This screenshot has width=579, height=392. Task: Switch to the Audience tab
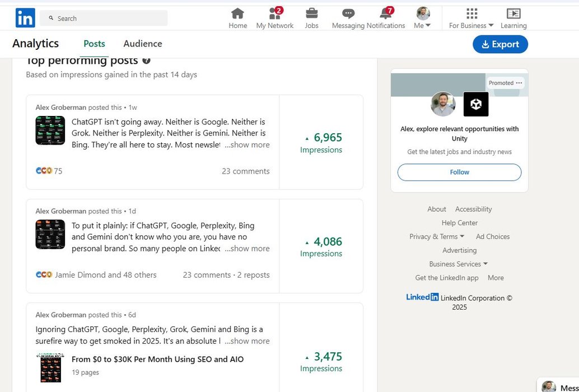[x=143, y=44]
